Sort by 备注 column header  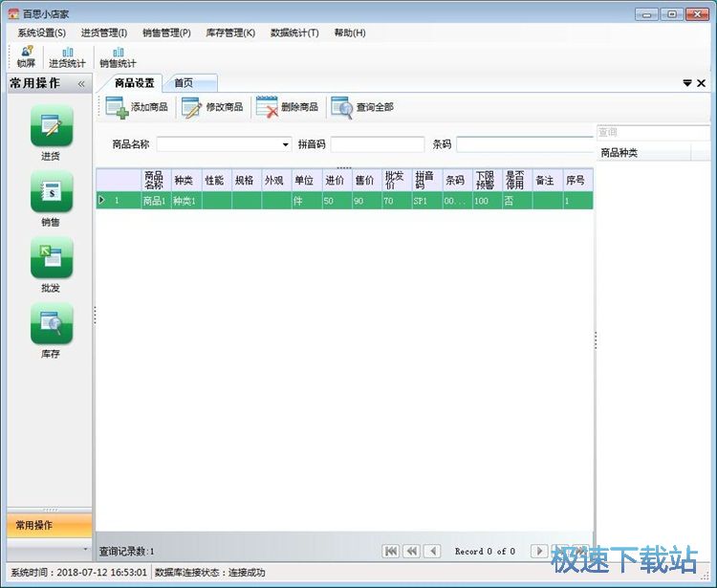tap(548, 180)
